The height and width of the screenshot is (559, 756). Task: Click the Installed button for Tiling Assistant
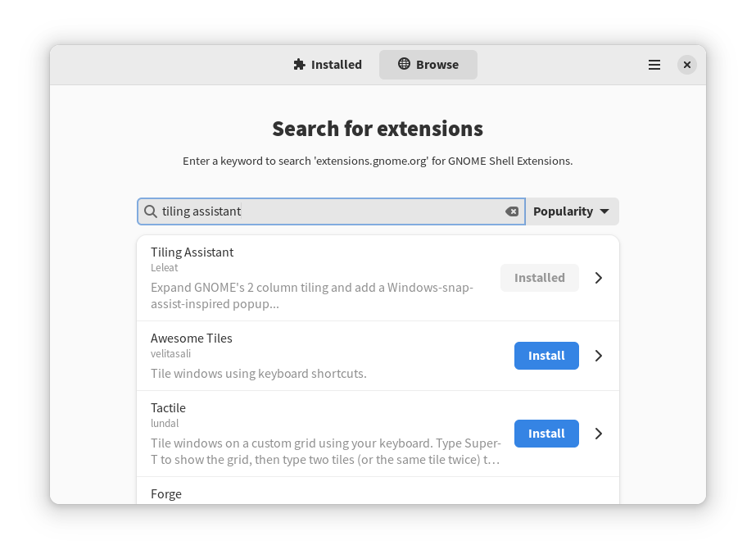[x=540, y=278]
